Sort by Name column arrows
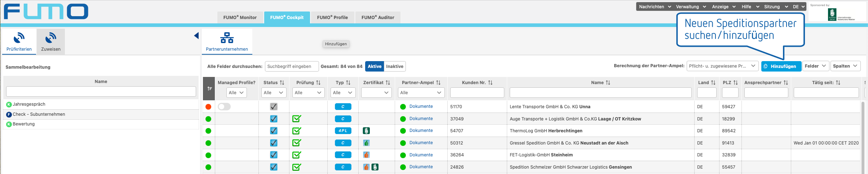Image resolution: width=868 pixels, height=174 pixels. pyautogui.click(x=608, y=83)
